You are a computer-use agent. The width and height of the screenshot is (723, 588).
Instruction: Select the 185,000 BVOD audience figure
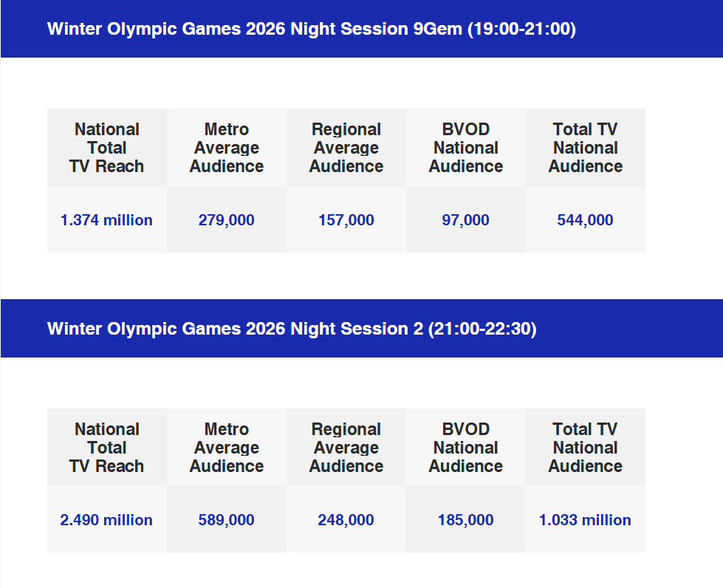point(465,520)
